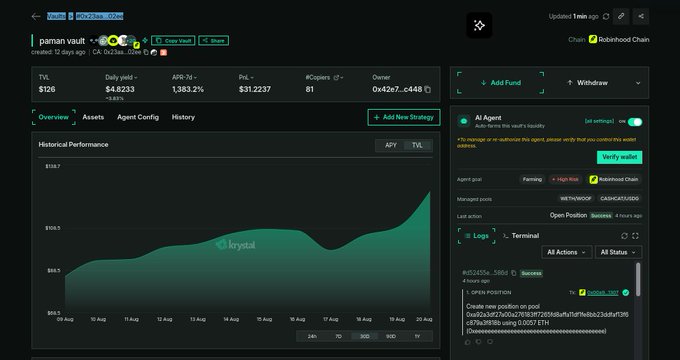Switch to the Terminal tab
Screen dimensions: 680x360
[x=521, y=236]
